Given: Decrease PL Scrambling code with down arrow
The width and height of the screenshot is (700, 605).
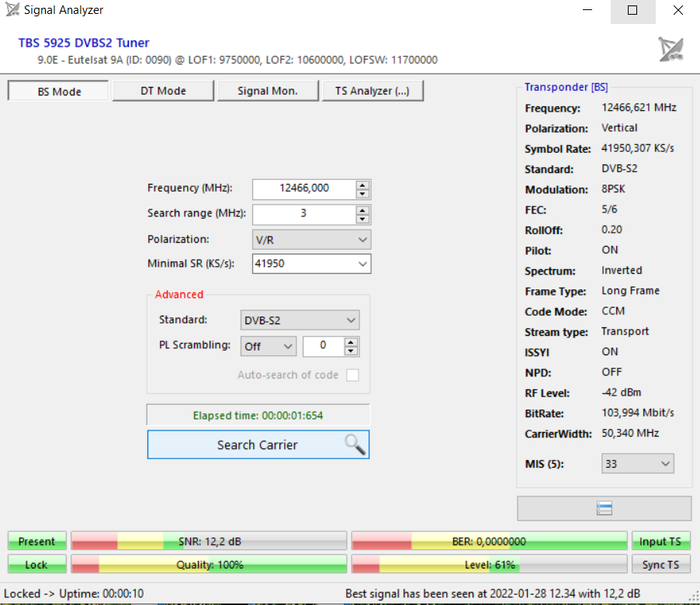Looking at the screenshot, I should [351, 351].
